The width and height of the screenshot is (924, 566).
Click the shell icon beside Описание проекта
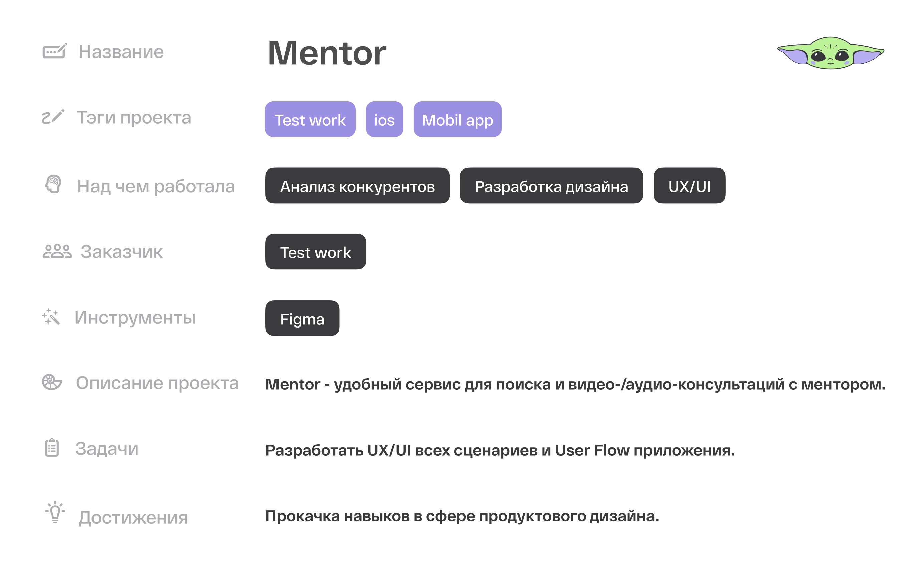tap(52, 382)
